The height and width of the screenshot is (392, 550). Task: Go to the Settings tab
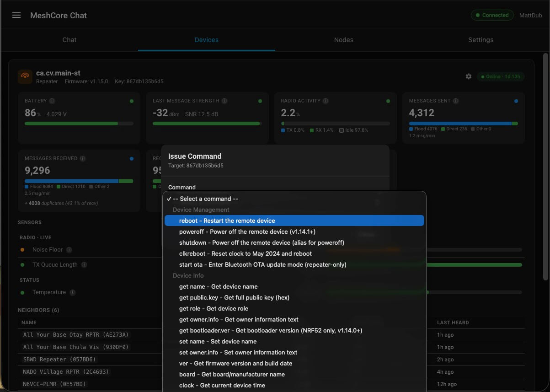(481, 40)
